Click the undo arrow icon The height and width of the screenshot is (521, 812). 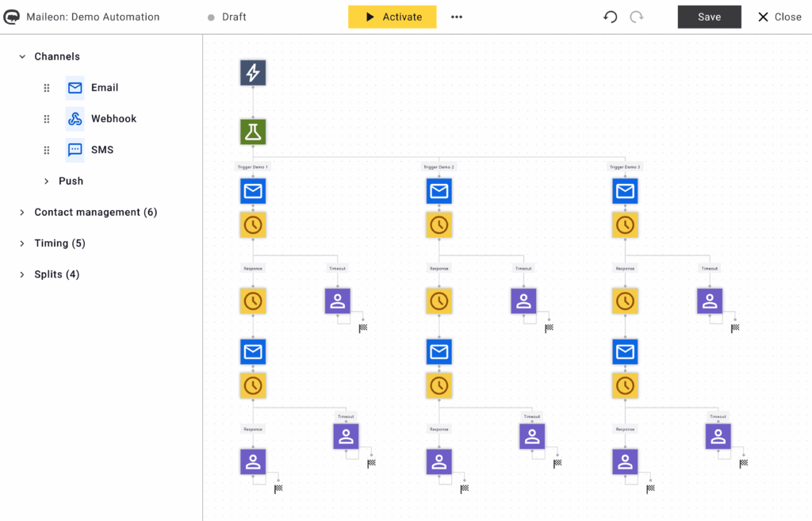(x=610, y=17)
